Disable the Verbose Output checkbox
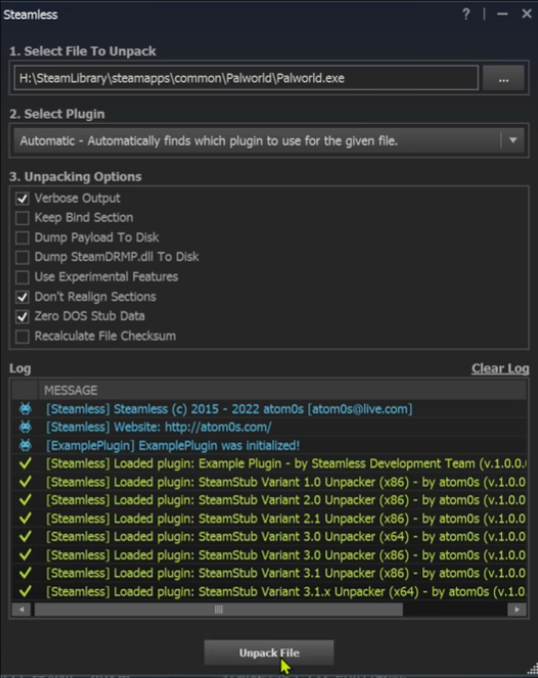 22,198
